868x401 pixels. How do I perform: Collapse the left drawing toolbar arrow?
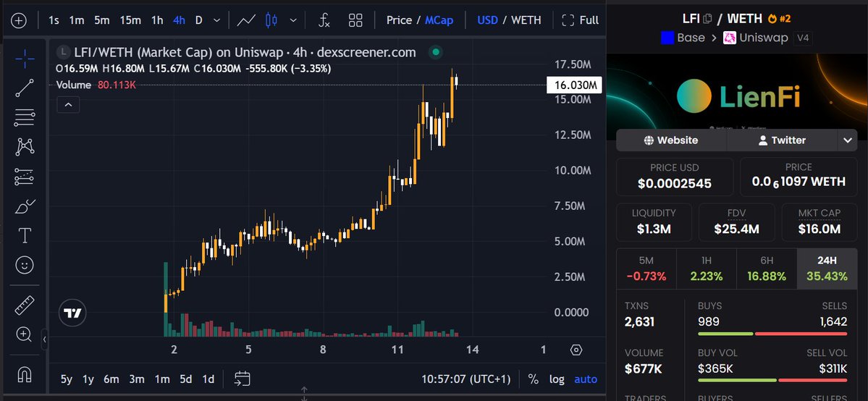[45, 339]
